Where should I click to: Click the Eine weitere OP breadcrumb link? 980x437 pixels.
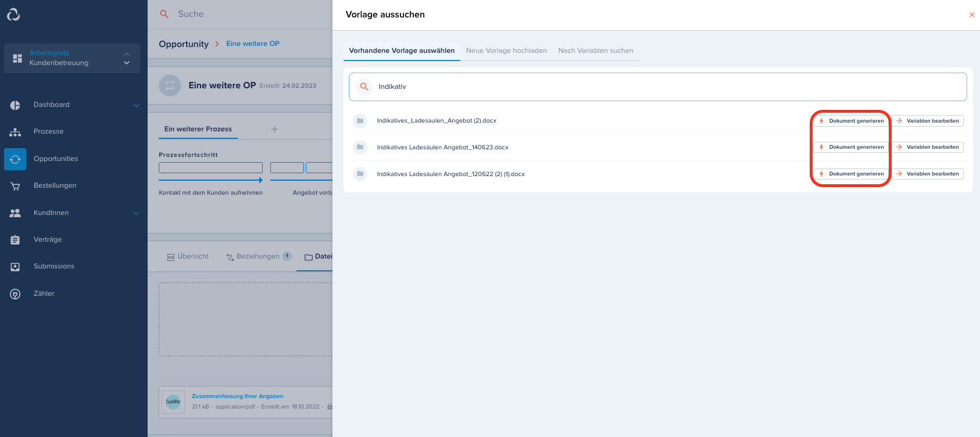(253, 44)
